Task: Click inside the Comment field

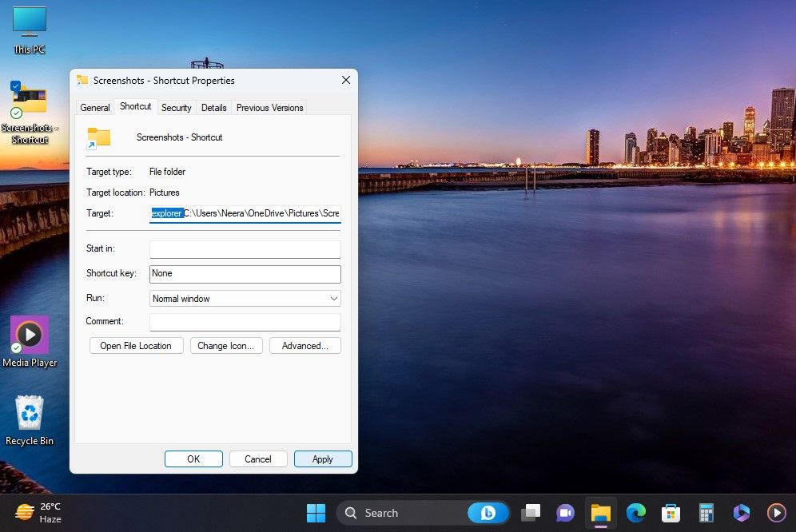Action: (245, 321)
